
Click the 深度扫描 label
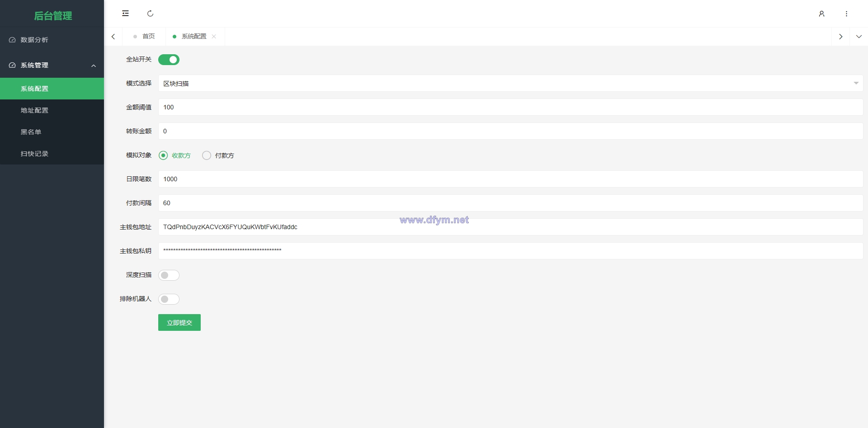[139, 275]
